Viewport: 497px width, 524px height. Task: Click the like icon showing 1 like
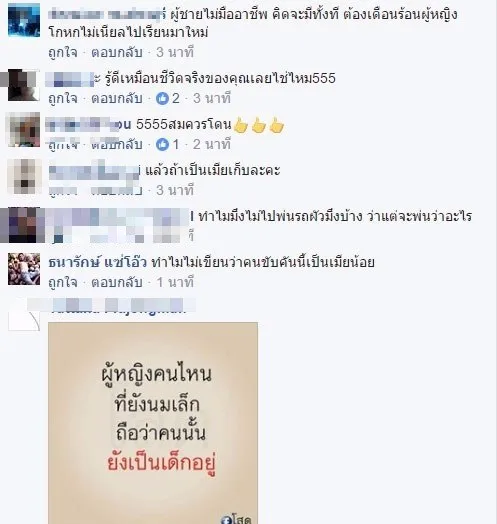tap(162, 144)
